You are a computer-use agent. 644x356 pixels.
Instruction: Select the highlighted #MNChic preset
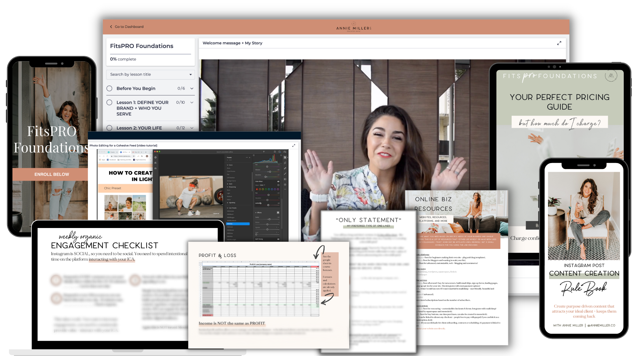(x=238, y=224)
